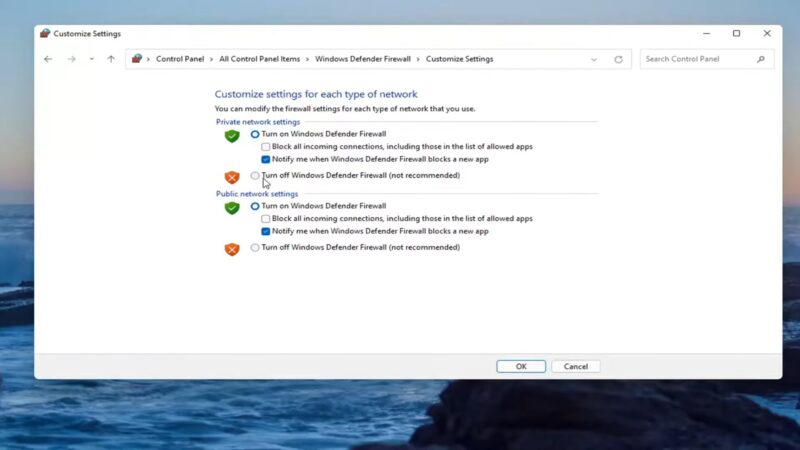Close the Customize Settings window
This screenshot has width=800, height=450.
coord(767,34)
